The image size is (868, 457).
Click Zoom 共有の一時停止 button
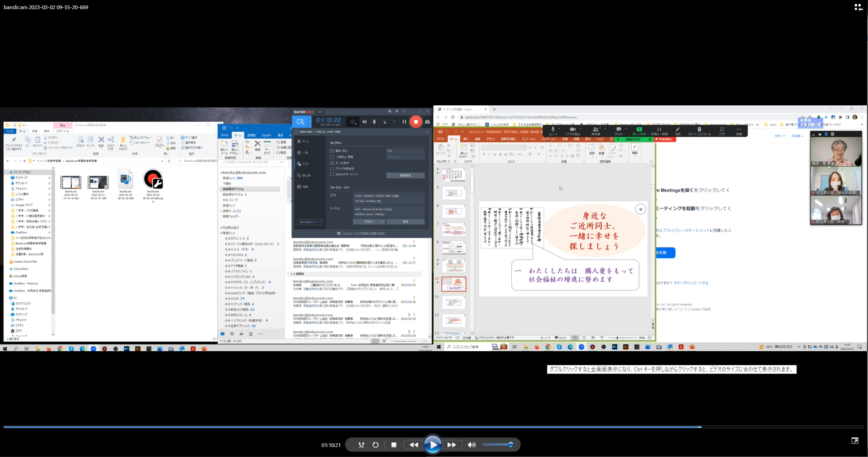[659, 131]
